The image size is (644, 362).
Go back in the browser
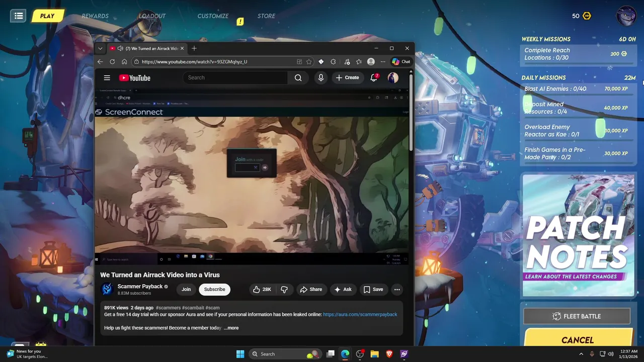tap(100, 61)
